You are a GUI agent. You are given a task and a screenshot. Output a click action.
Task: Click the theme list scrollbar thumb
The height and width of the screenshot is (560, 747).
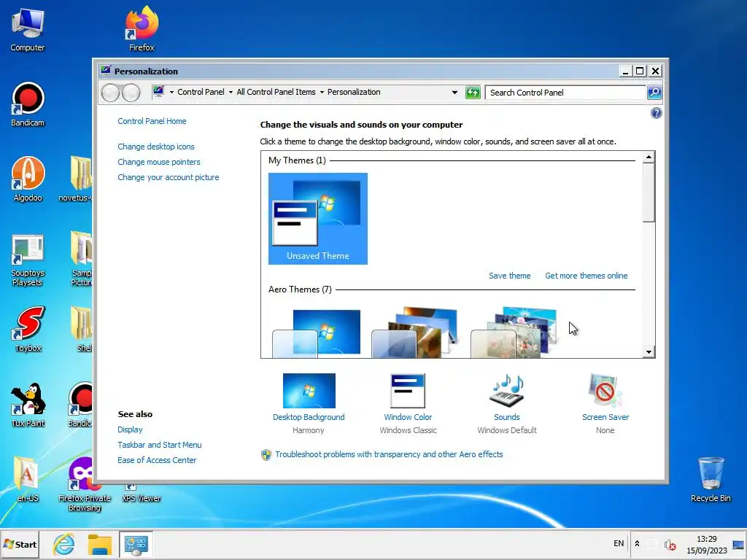[649, 192]
